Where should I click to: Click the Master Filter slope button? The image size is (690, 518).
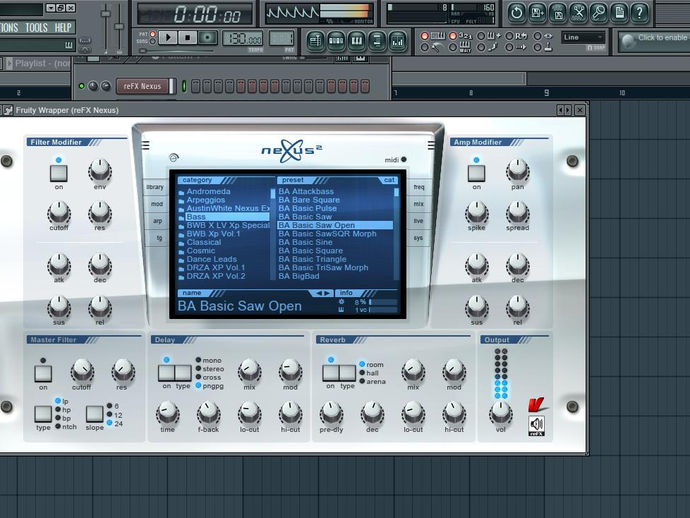tap(95, 414)
